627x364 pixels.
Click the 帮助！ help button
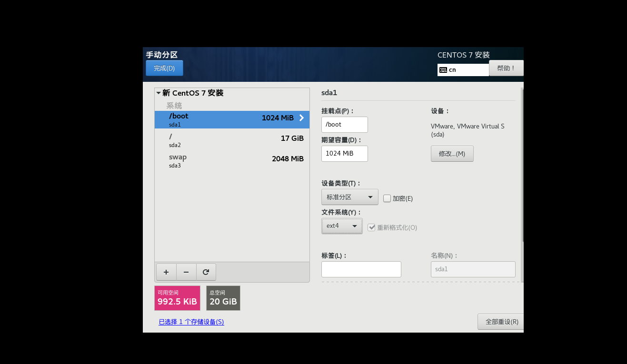(506, 68)
